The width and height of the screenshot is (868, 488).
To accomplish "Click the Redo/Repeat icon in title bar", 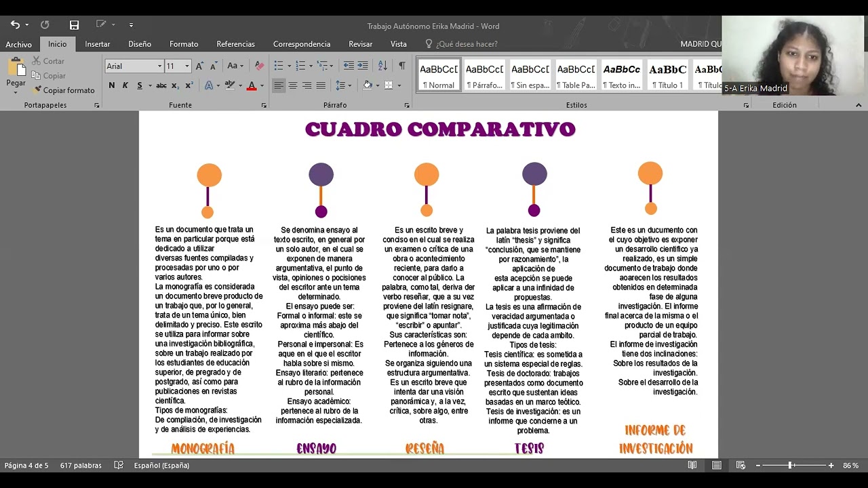I will tap(45, 25).
